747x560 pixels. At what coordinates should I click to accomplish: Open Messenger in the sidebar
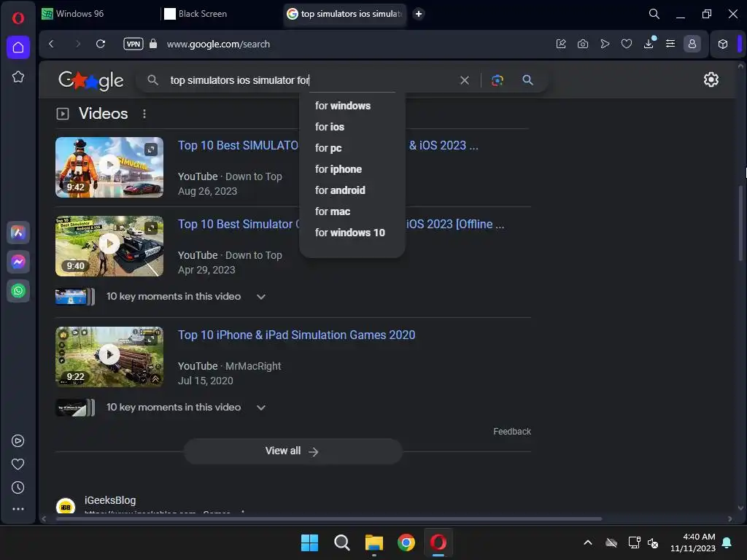click(18, 262)
